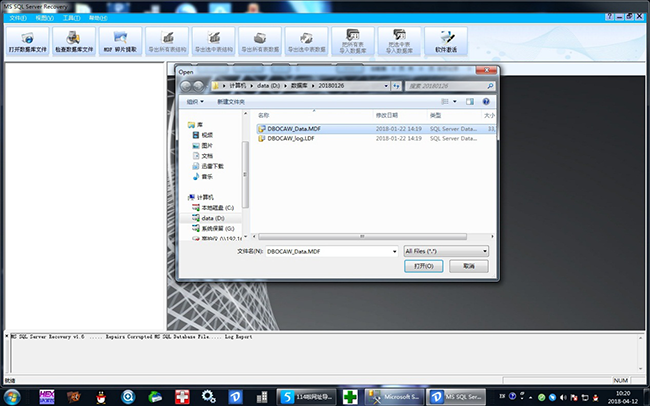Expand the 文件名 dropdown arrow
Image resolution: width=650 pixels, height=406 pixels.
[395, 251]
